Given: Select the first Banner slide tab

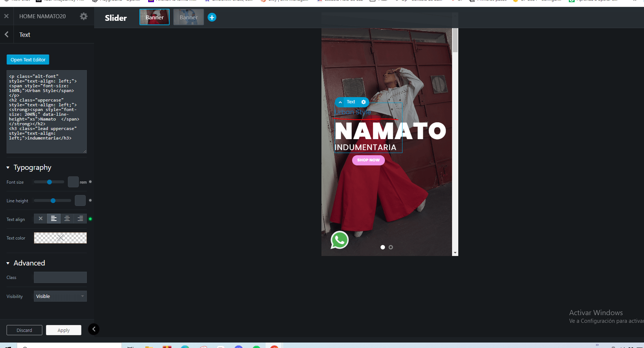Looking at the screenshot, I should 154,17.
